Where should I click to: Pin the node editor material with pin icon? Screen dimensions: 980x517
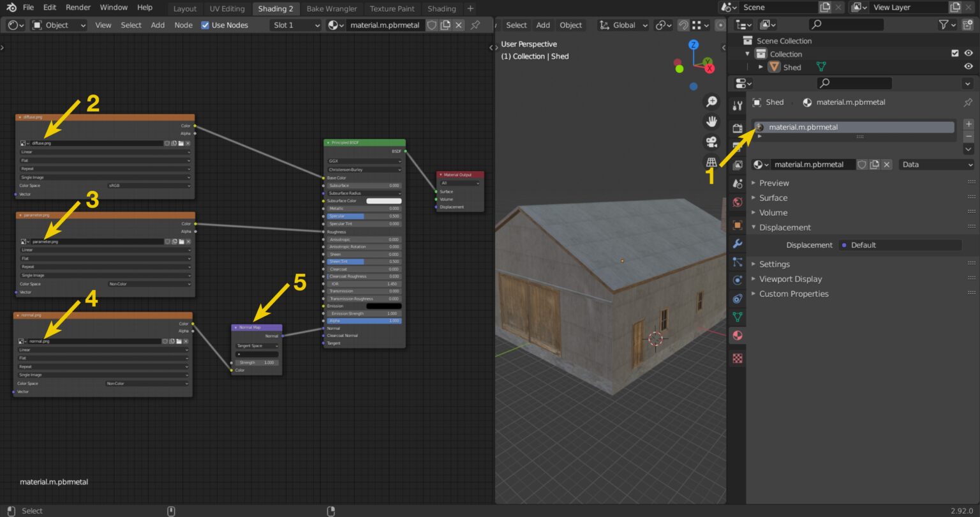[x=475, y=25]
